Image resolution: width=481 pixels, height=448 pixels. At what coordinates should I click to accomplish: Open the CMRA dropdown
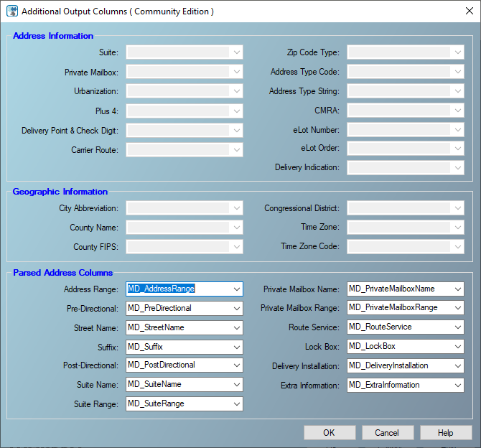(x=406, y=111)
